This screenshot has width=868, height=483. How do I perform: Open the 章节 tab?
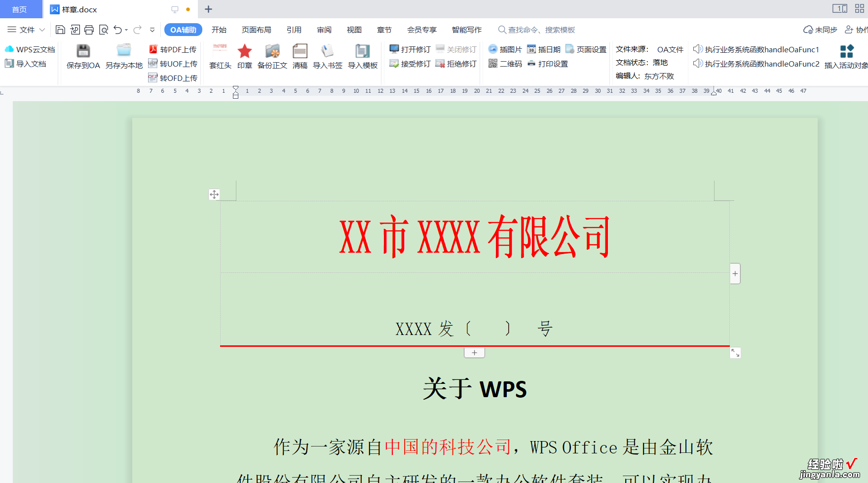point(384,30)
